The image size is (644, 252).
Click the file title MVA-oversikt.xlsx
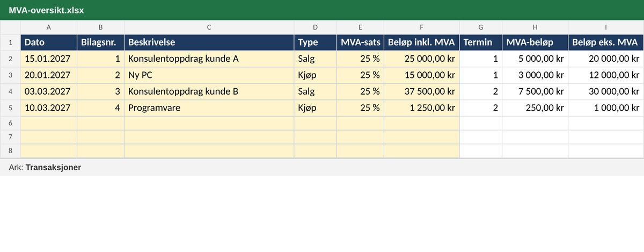coord(46,10)
